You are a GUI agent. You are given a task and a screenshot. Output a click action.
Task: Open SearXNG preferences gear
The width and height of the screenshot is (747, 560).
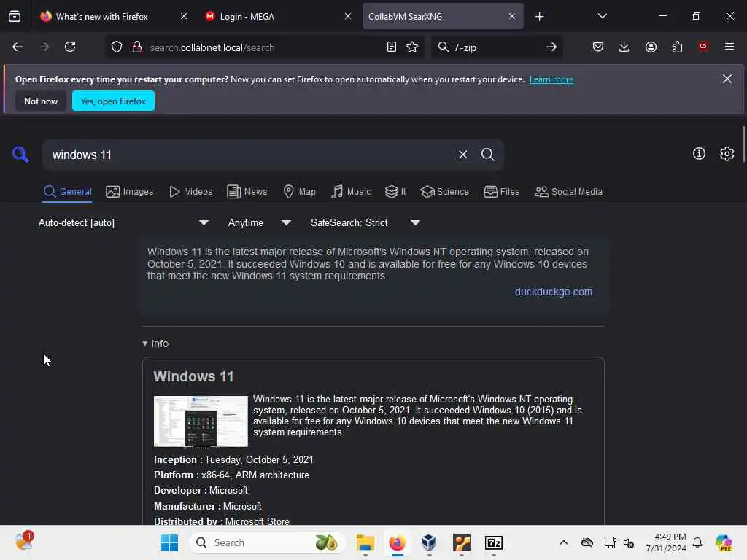(x=727, y=154)
